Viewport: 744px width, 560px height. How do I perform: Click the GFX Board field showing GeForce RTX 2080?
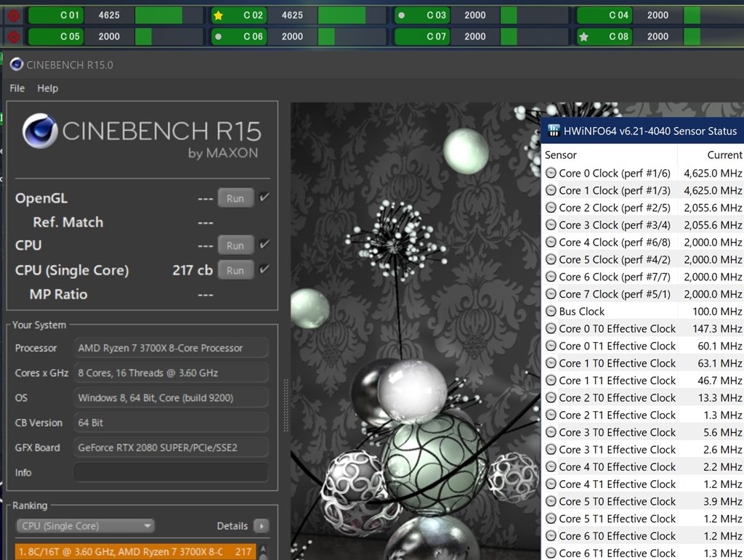(171, 447)
